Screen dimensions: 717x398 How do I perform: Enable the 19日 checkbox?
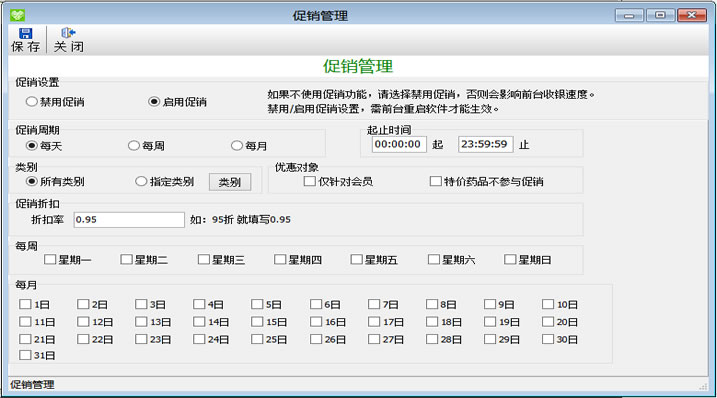click(x=490, y=322)
